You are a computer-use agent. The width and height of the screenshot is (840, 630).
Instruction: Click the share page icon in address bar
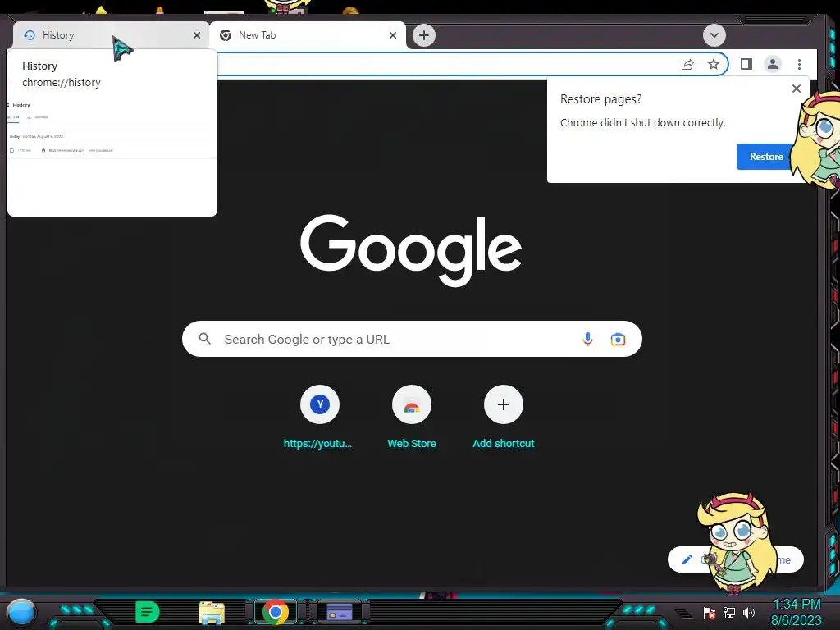(x=687, y=65)
